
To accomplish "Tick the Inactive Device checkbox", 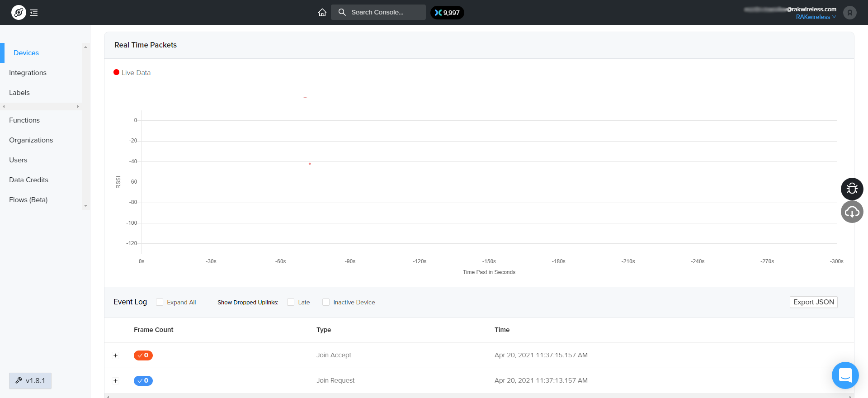I will pos(326,302).
